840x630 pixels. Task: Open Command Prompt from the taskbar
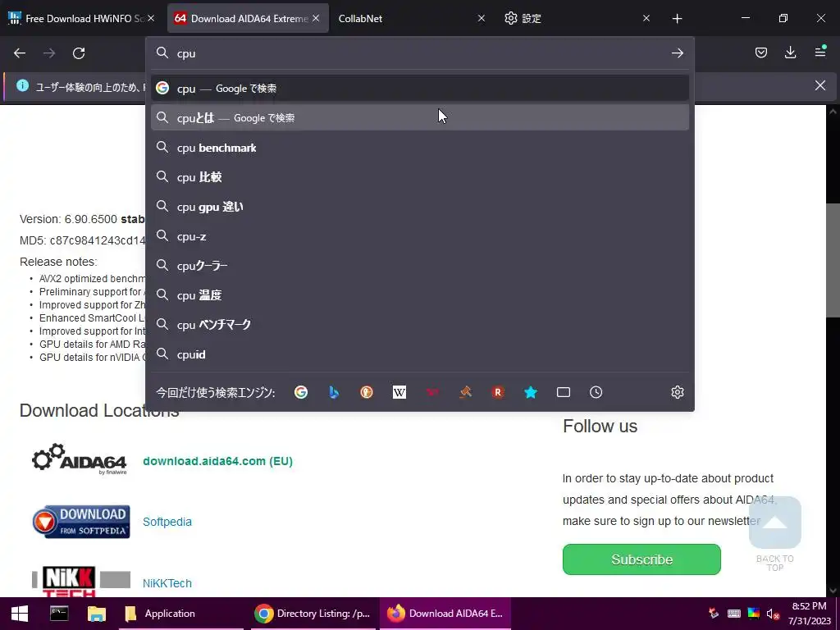tap(59, 614)
